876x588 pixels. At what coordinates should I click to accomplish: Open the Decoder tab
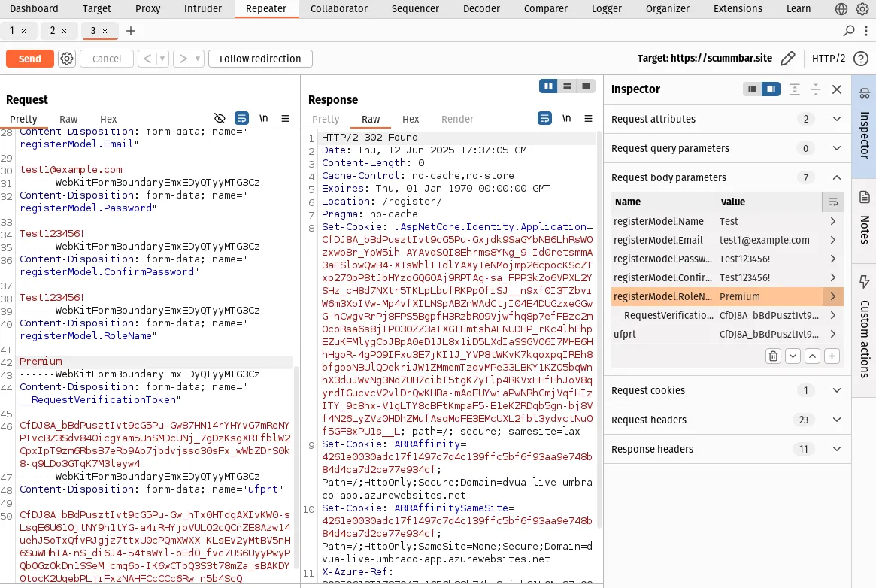point(481,9)
